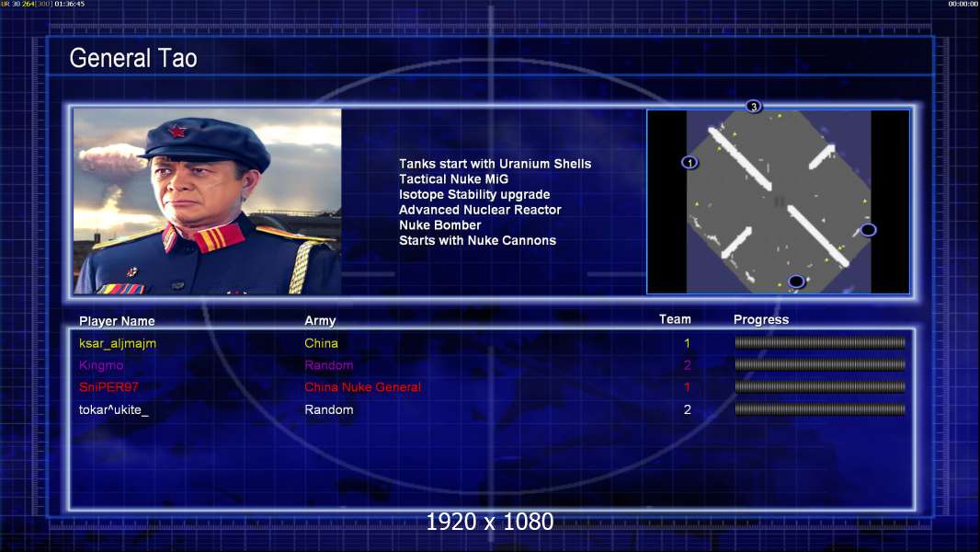This screenshot has height=552, width=980.
Task: Click the Tactical Nuke MiG ability text
Action: pos(454,178)
